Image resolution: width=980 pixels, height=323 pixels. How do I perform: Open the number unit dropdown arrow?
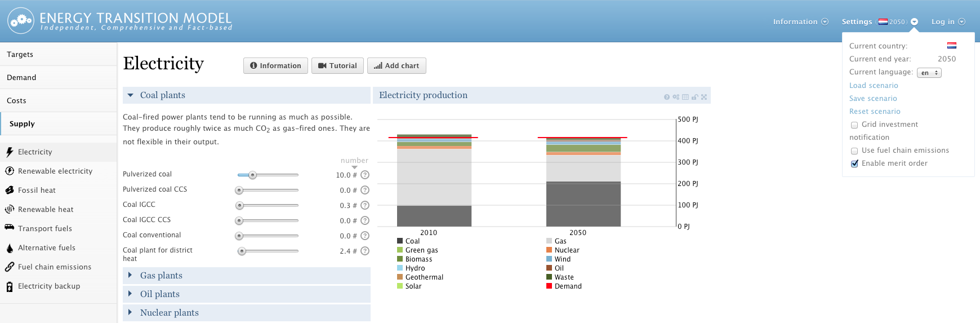(x=354, y=167)
